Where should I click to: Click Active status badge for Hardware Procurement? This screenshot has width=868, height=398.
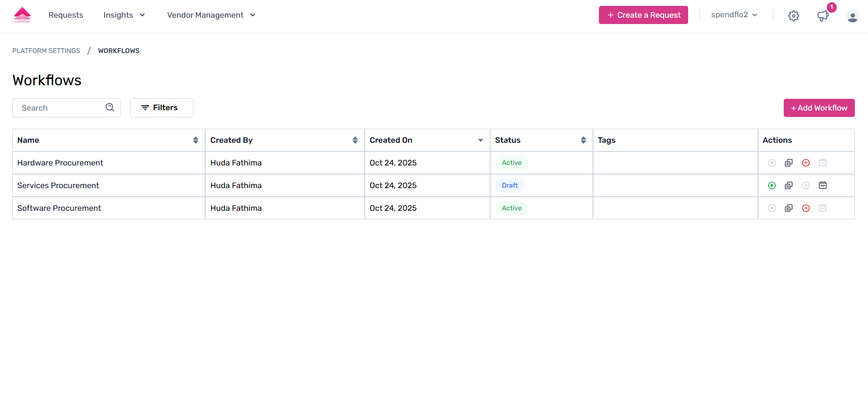[512, 163]
